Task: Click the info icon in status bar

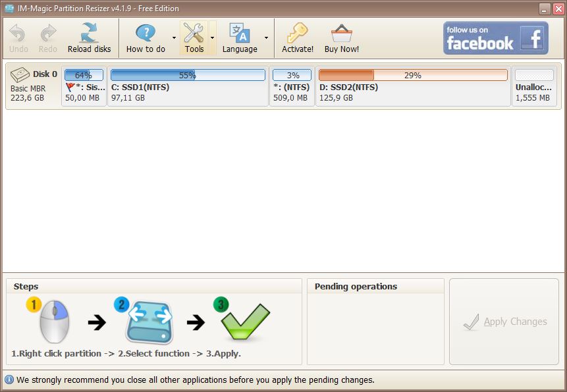Action: pos(9,380)
